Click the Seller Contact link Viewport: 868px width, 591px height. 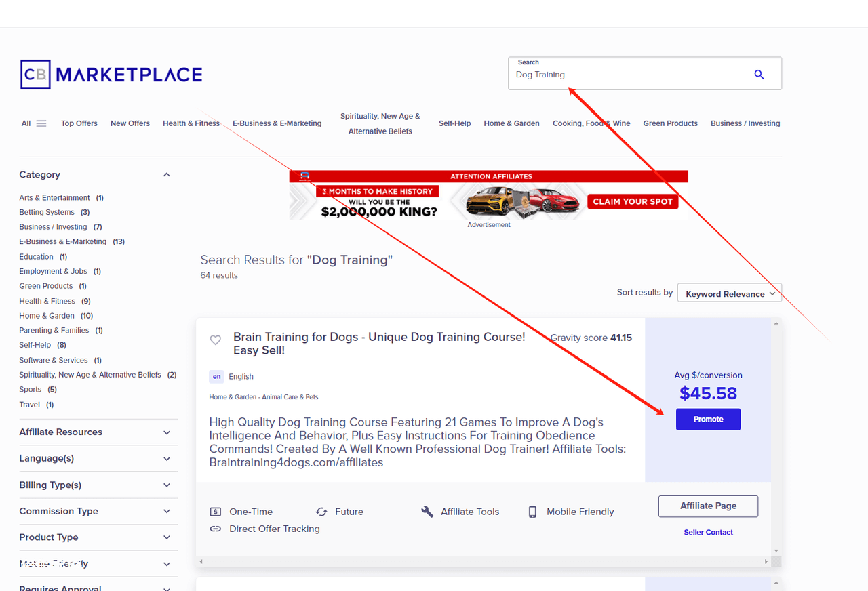tap(708, 533)
